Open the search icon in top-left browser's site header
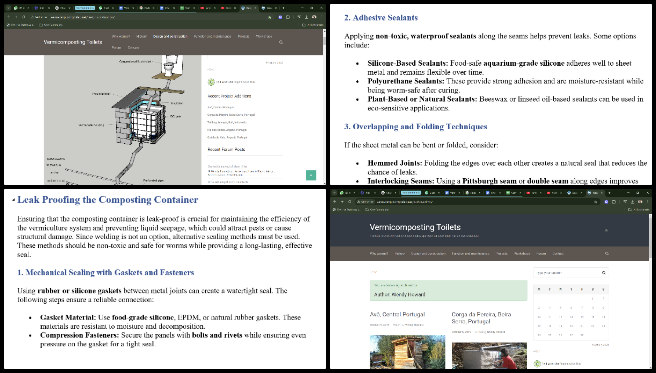Screen dimensions: 656x373 [281, 42]
